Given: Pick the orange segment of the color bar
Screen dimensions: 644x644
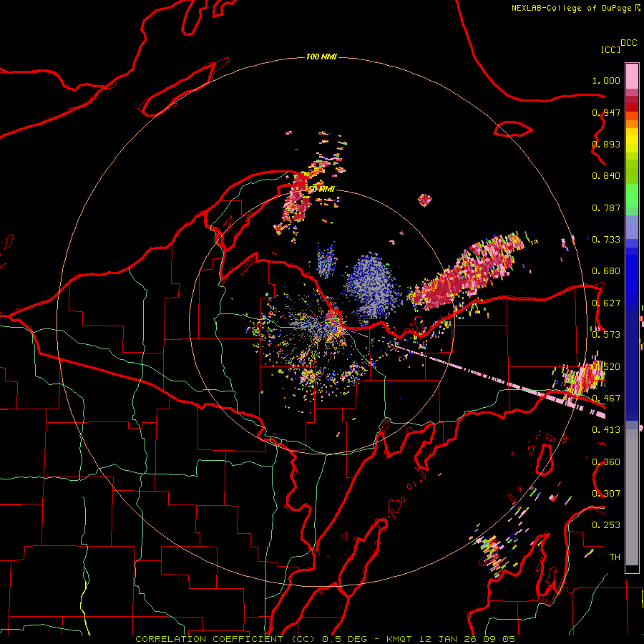Looking at the screenshot, I should (x=632, y=124).
